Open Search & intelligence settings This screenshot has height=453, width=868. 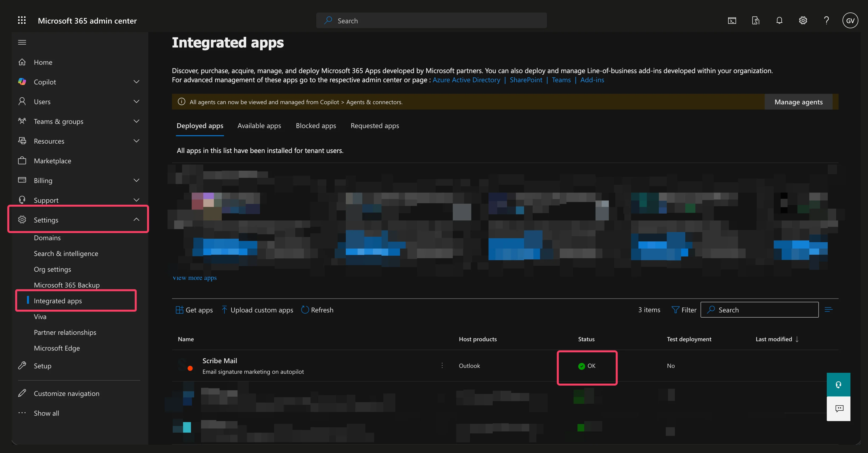[x=66, y=254]
